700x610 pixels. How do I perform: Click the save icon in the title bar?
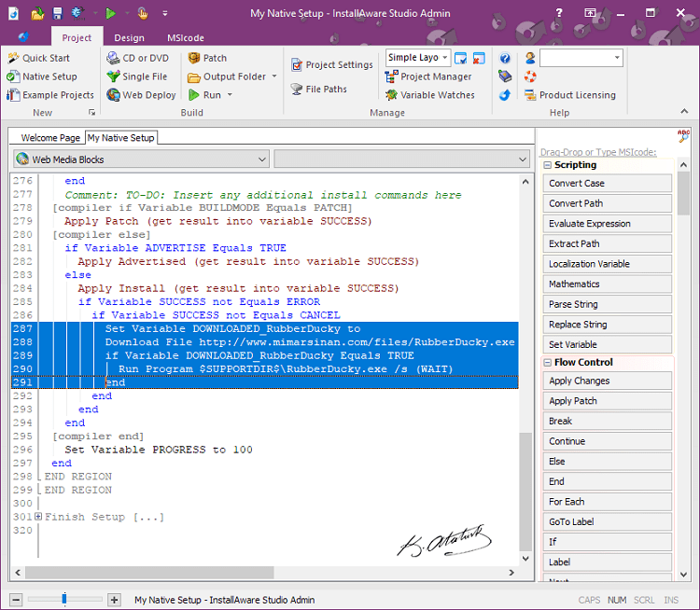[58, 13]
